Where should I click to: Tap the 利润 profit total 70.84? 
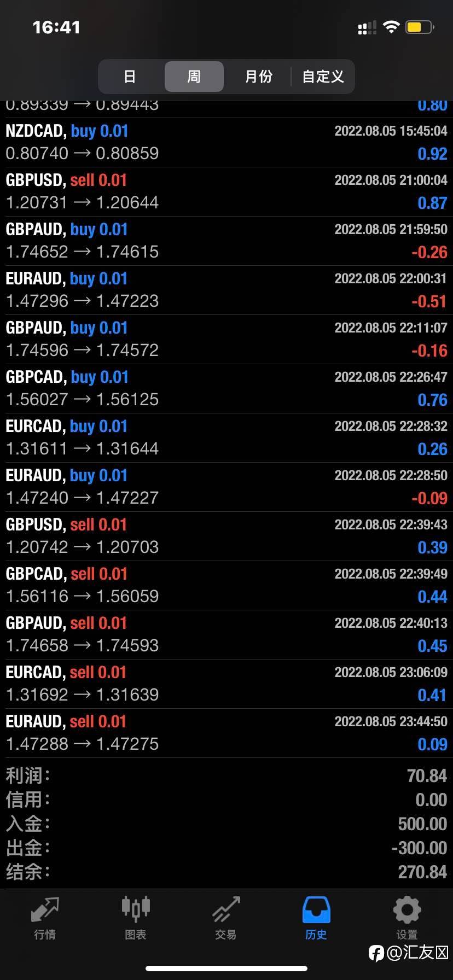tap(427, 775)
